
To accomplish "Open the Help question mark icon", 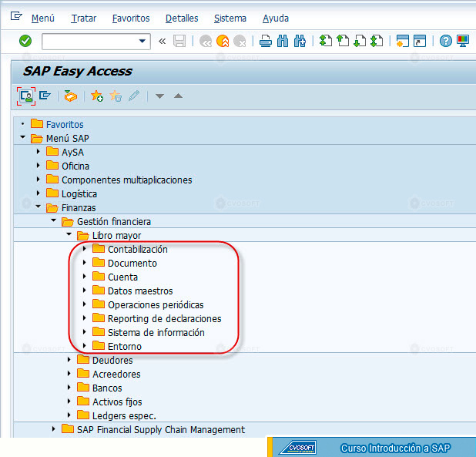I will click(446, 41).
